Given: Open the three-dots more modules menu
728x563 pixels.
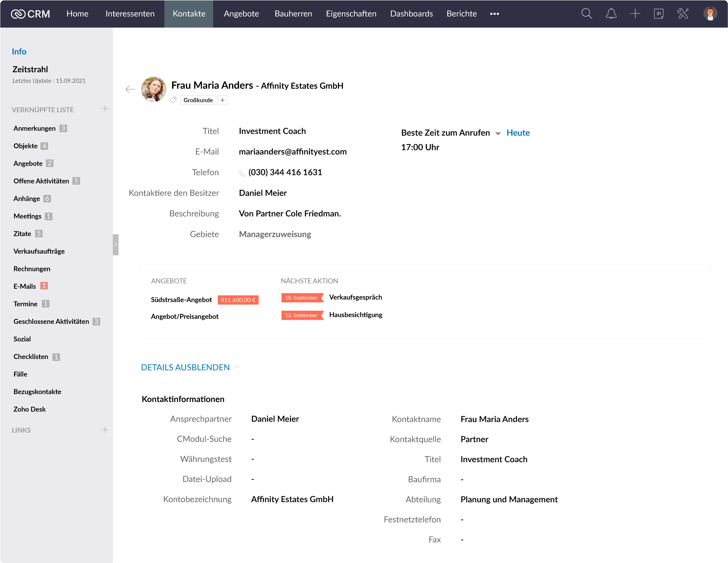Looking at the screenshot, I should [x=494, y=14].
